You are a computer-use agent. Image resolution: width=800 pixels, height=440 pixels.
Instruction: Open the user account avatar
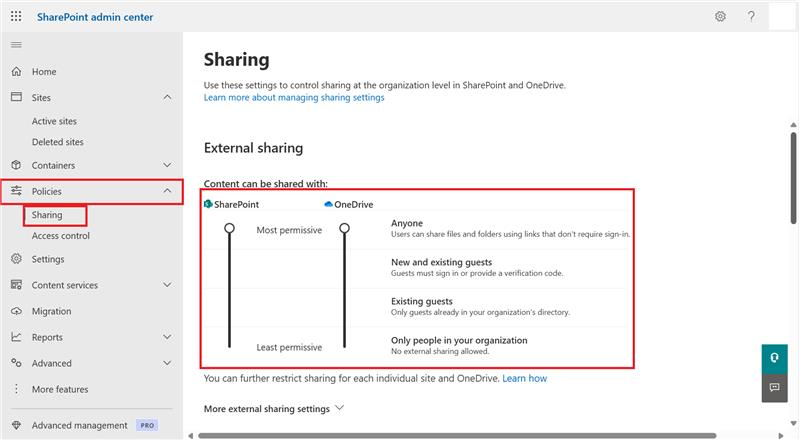click(x=782, y=16)
